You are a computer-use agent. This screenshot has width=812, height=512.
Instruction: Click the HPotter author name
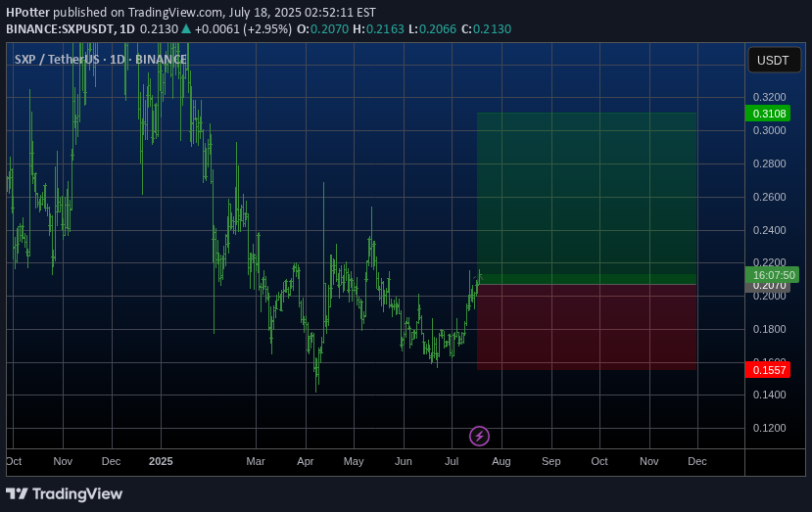(28, 12)
